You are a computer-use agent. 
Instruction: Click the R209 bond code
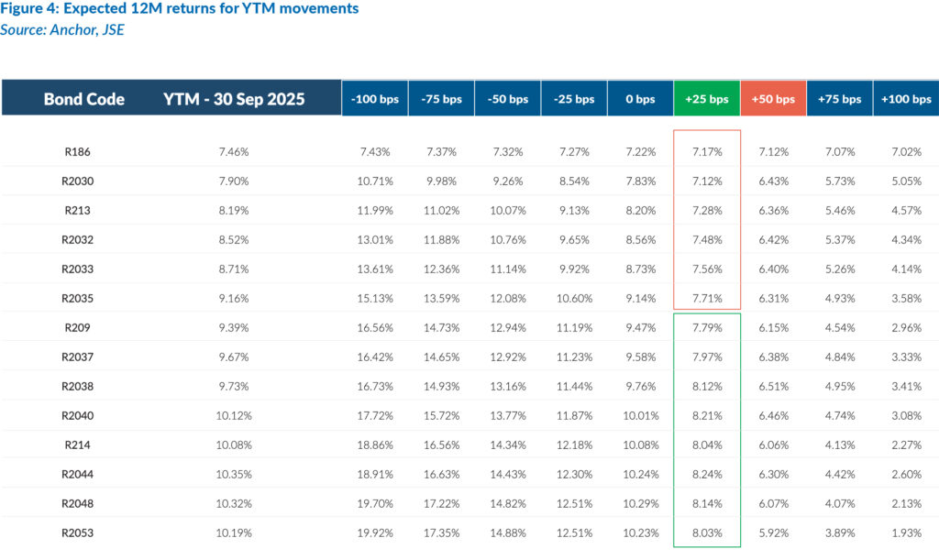(x=78, y=327)
